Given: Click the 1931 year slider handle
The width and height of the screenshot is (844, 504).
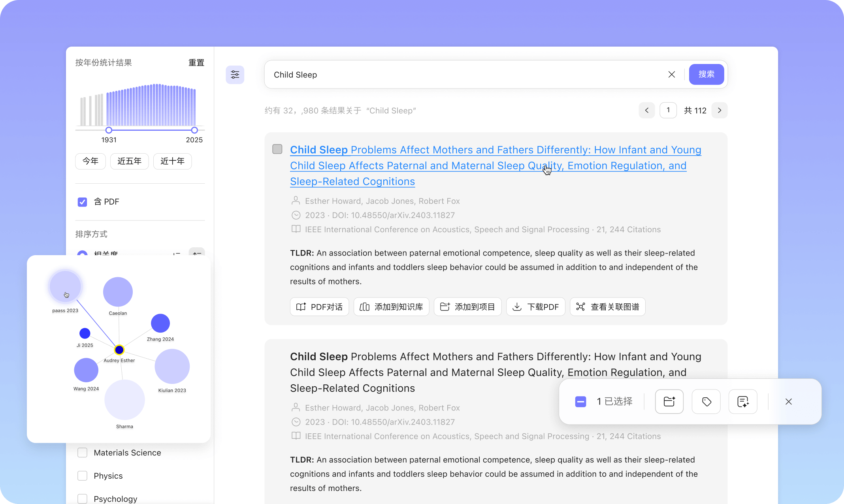Looking at the screenshot, I should click(109, 130).
